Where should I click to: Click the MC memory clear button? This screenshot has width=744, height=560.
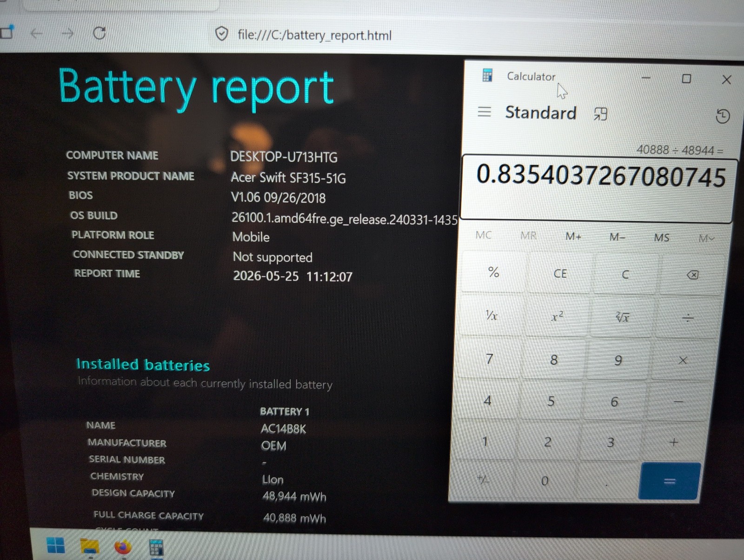[x=483, y=235]
